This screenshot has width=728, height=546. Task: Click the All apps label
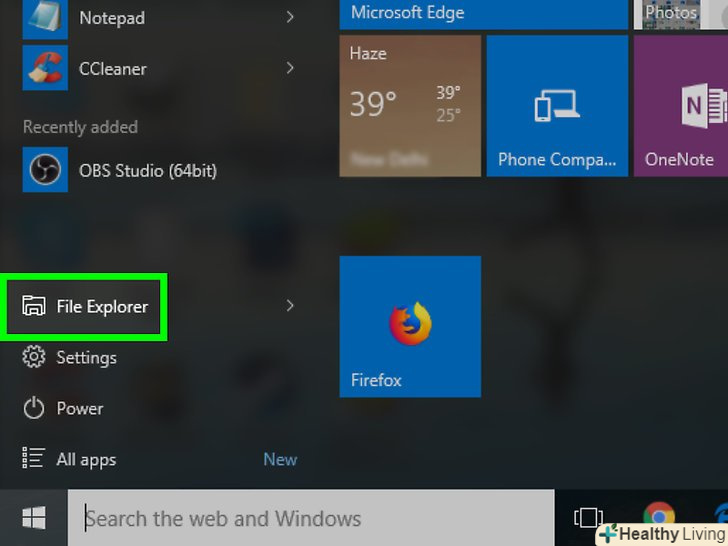[86, 460]
